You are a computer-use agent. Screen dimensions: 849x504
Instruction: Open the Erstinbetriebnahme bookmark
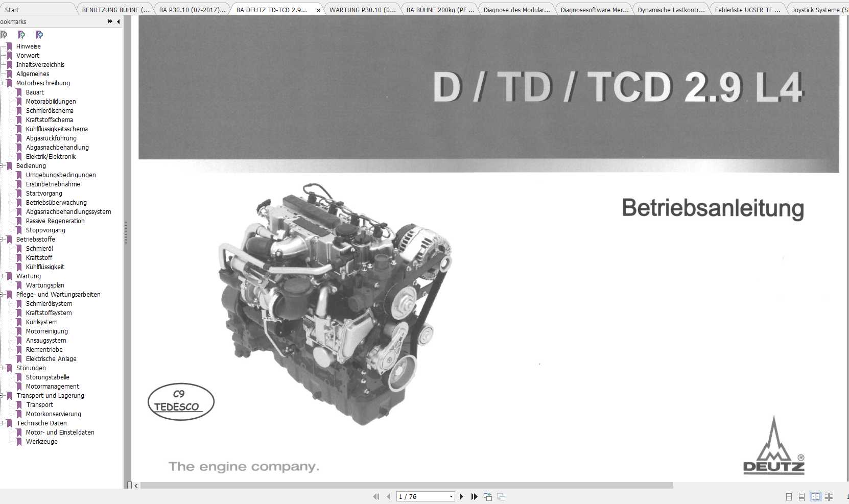[53, 184]
